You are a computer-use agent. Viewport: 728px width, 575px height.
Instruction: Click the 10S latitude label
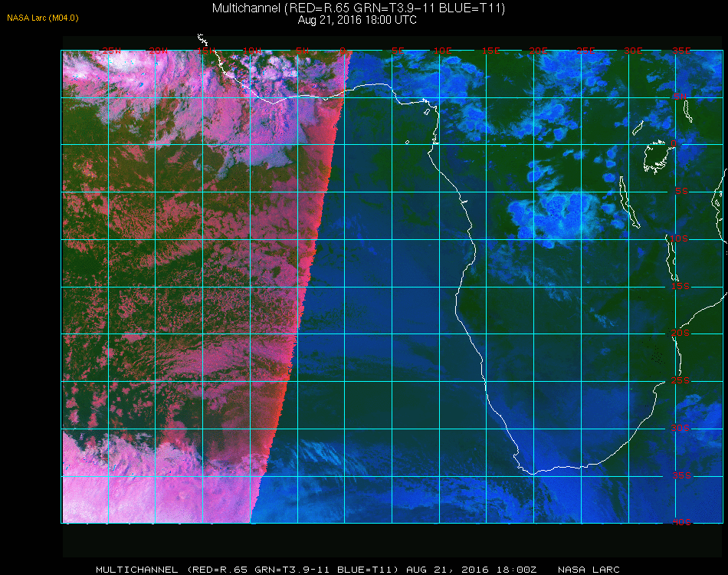679,238
